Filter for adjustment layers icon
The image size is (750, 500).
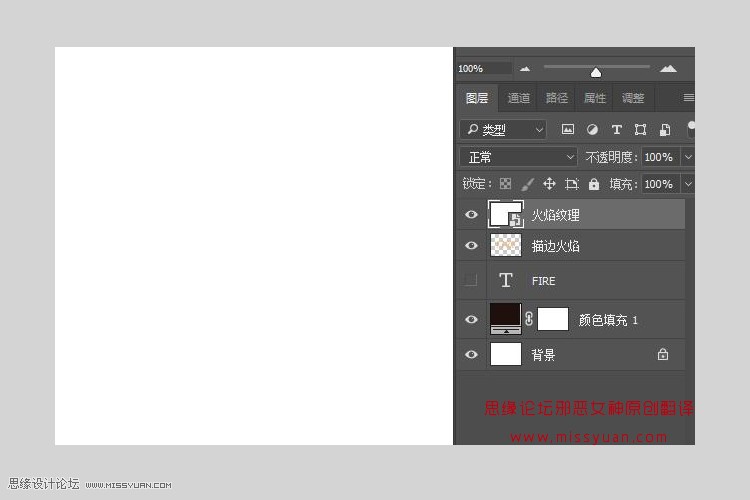pos(592,130)
